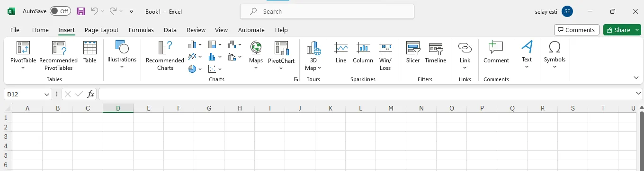Insert a Slicer filter
Image resolution: width=644 pixels, height=171 pixels.
pos(413,52)
